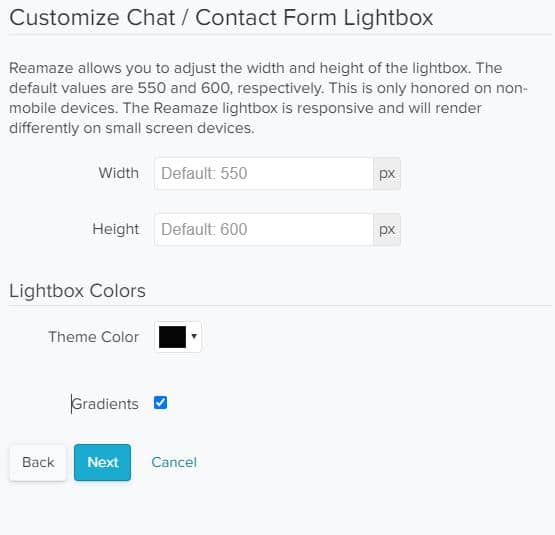Click the Back button
The height and width of the screenshot is (535, 555).
pos(38,462)
